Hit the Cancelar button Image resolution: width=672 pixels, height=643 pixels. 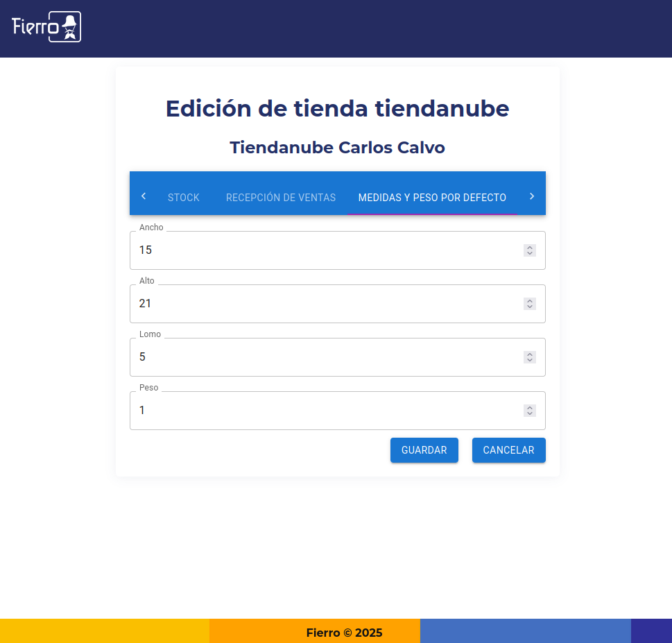pyautogui.click(x=508, y=450)
